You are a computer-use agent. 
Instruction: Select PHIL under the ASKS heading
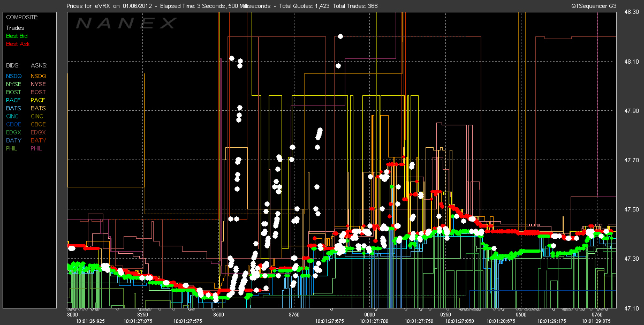coord(37,148)
